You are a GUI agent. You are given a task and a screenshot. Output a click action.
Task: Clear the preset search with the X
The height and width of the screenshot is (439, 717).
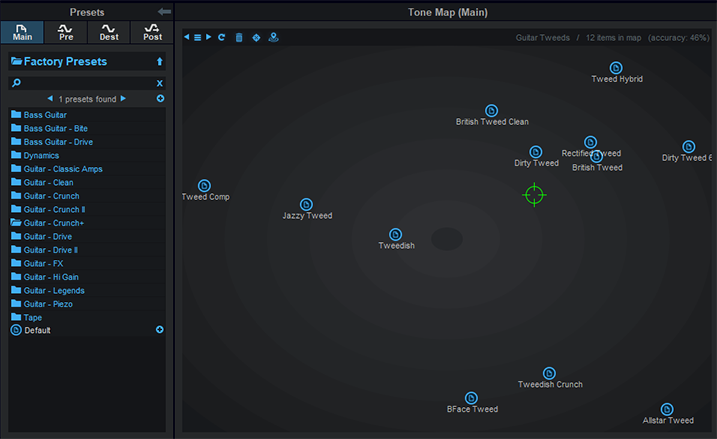point(160,83)
